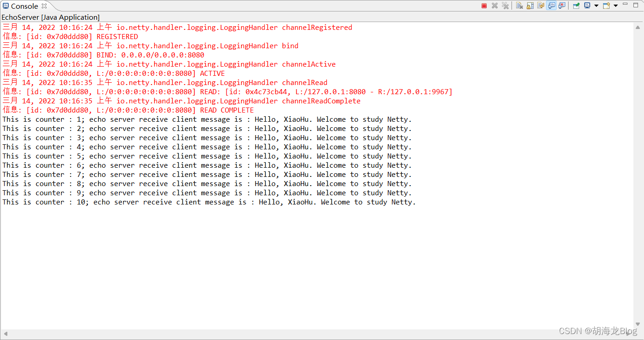
Task: Click the log line ending with LoggingHandler bind
Action: (x=150, y=46)
